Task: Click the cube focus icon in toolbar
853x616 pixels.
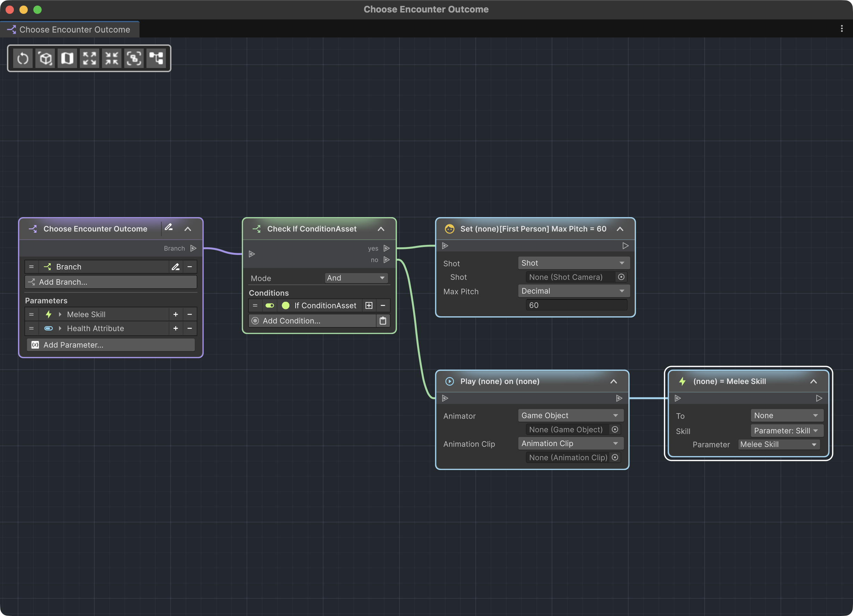Action: tap(45, 58)
